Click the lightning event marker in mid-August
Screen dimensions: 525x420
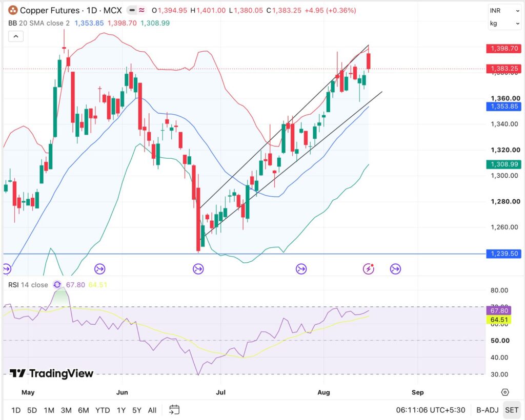pyautogui.click(x=369, y=268)
